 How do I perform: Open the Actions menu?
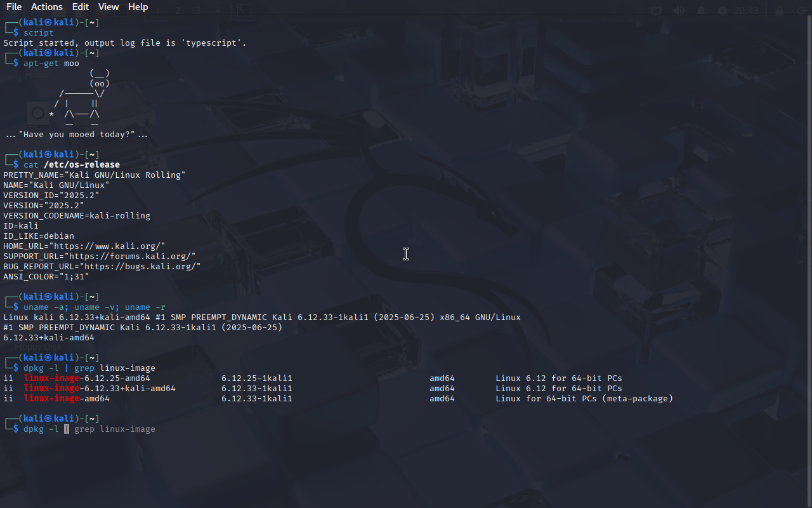point(47,7)
